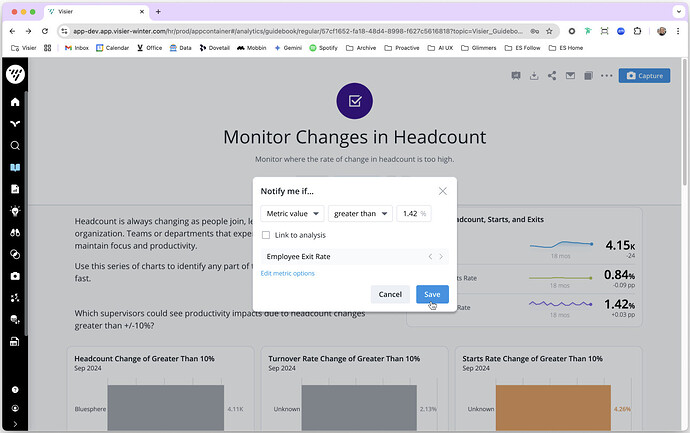Click the 1.42 threshold value field
This screenshot has width=690, height=433.
(414, 213)
